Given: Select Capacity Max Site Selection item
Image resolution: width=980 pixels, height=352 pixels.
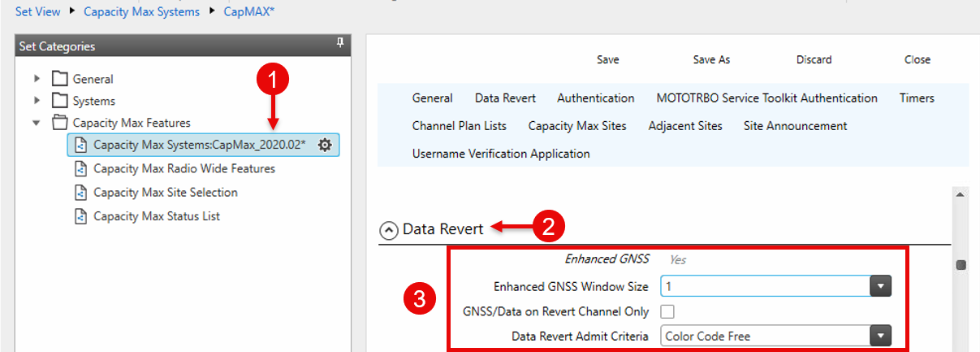Looking at the screenshot, I should [166, 193].
